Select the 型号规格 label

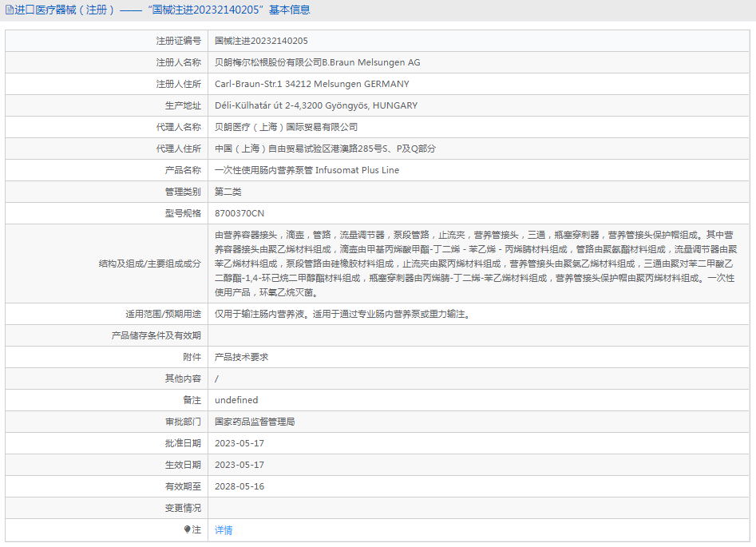[x=183, y=213]
